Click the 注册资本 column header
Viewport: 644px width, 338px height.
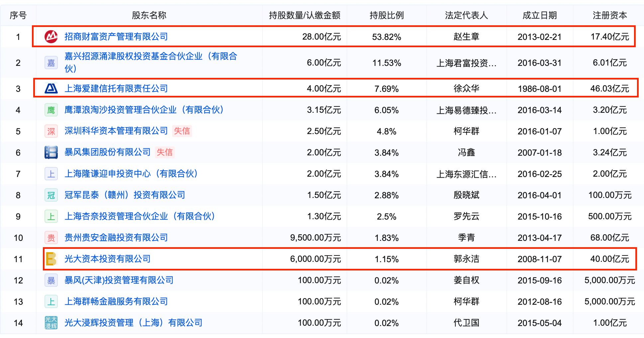click(x=610, y=15)
